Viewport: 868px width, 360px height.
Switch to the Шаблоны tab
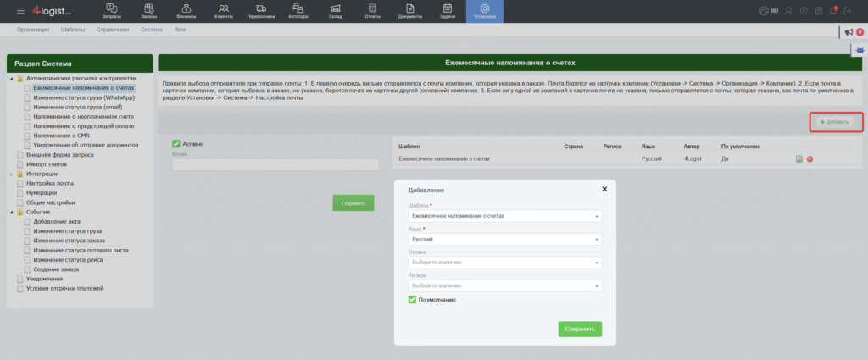click(x=73, y=30)
